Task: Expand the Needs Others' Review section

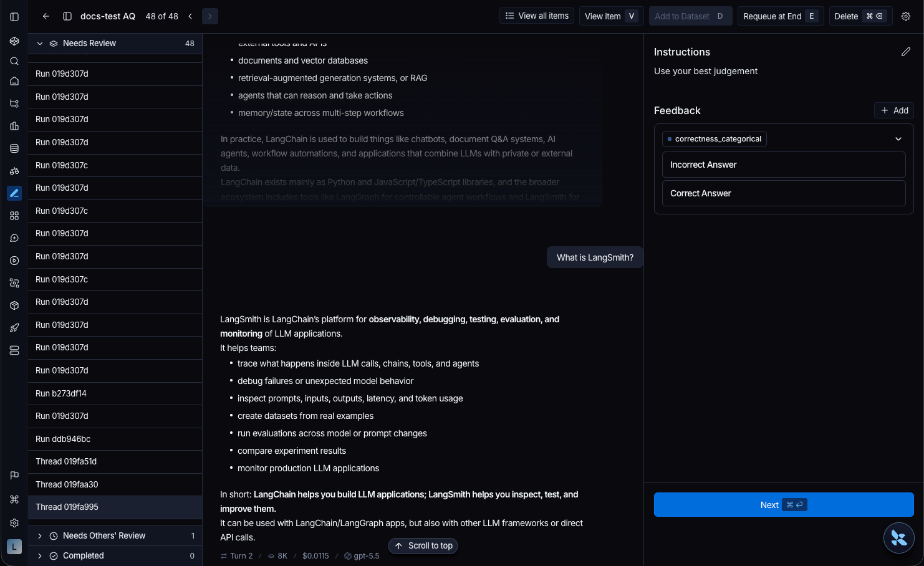Action: [x=40, y=536]
